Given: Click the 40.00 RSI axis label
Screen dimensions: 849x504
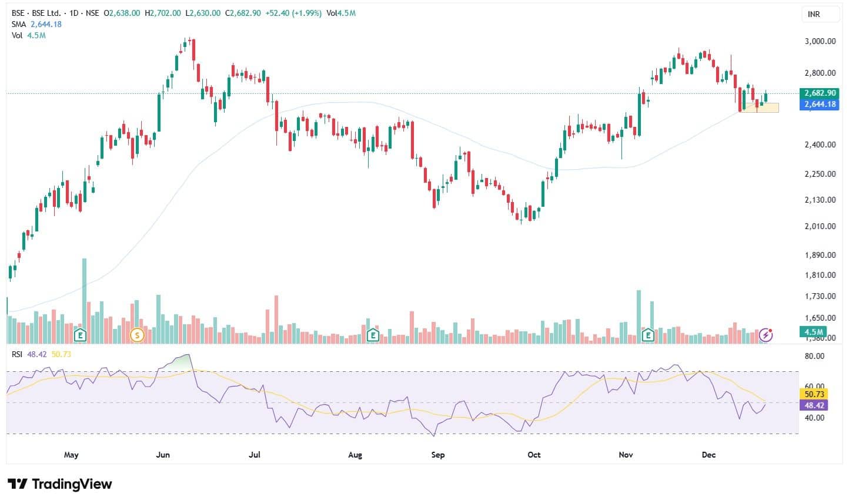Looking at the screenshot, I should coord(815,418).
